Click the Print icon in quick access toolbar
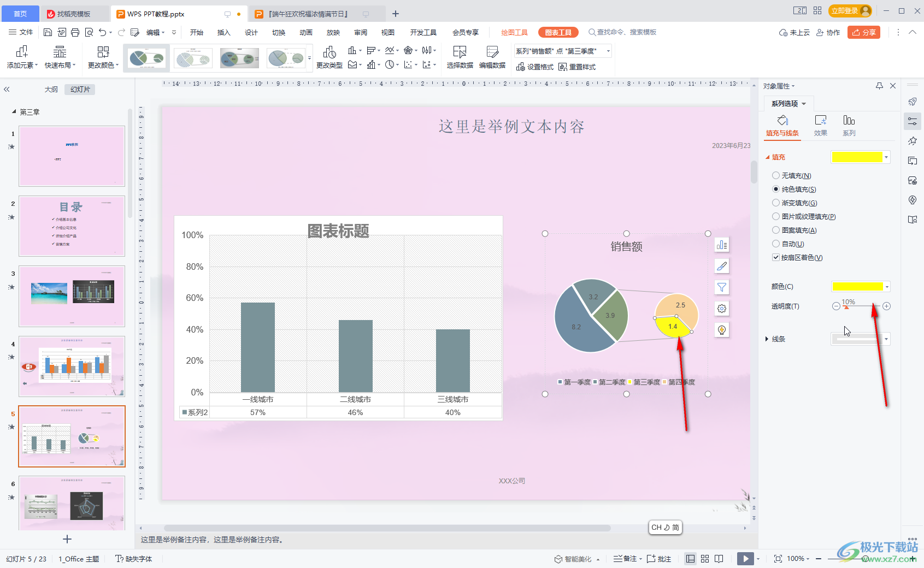The width and height of the screenshot is (924, 568). [75, 32]
